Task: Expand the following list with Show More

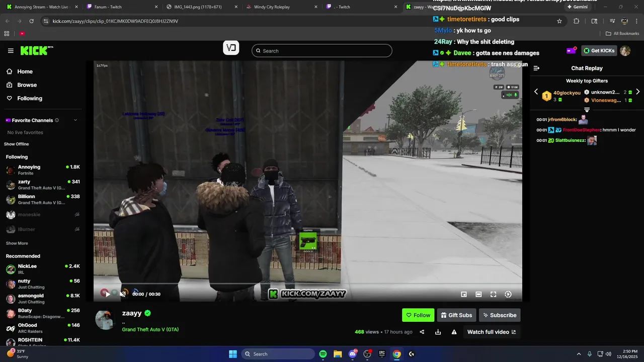Action: (17, 243)
